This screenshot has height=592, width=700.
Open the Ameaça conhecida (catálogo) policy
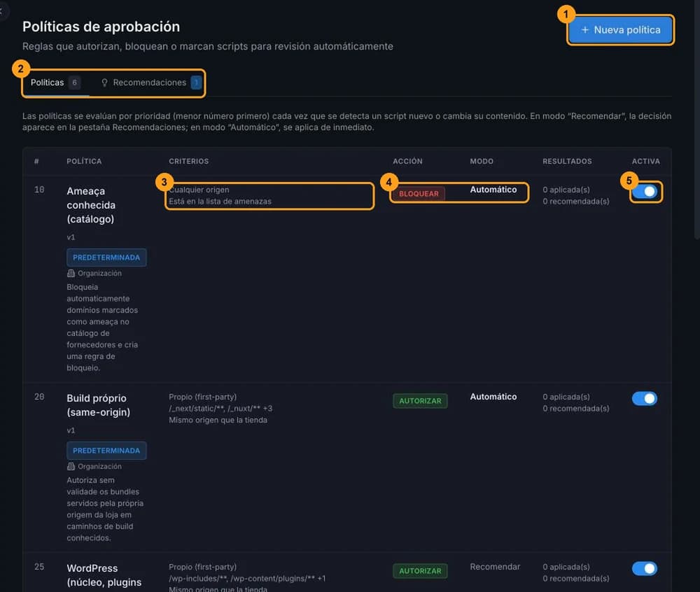click(91, 205)
